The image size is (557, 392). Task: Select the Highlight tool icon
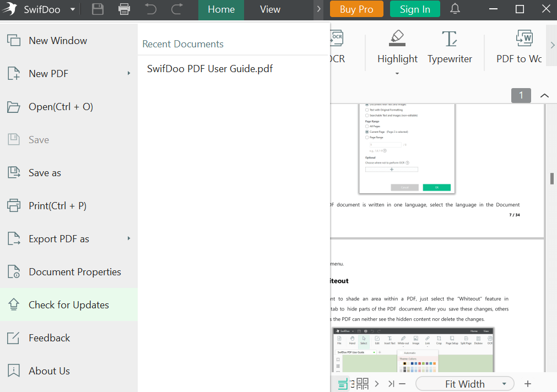pos(397,38)
